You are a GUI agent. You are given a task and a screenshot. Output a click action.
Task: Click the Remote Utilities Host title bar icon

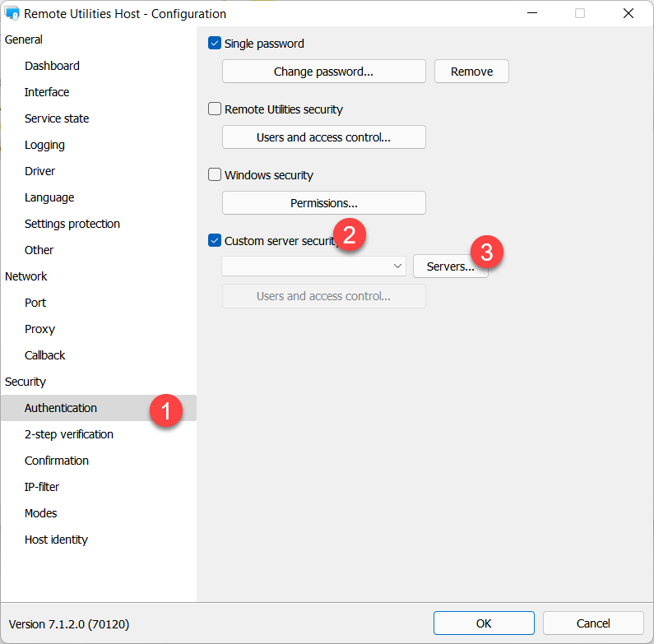point(12,14)
